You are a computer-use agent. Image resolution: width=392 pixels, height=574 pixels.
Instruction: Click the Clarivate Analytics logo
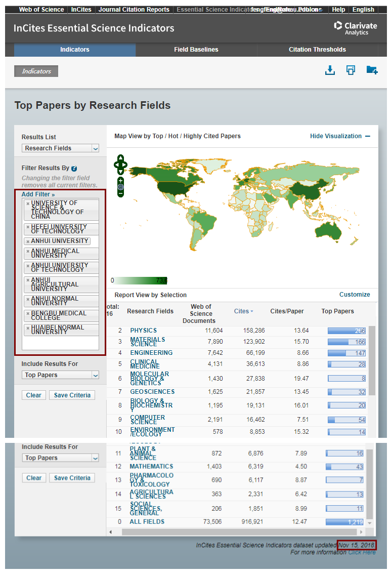coord(356,28)
